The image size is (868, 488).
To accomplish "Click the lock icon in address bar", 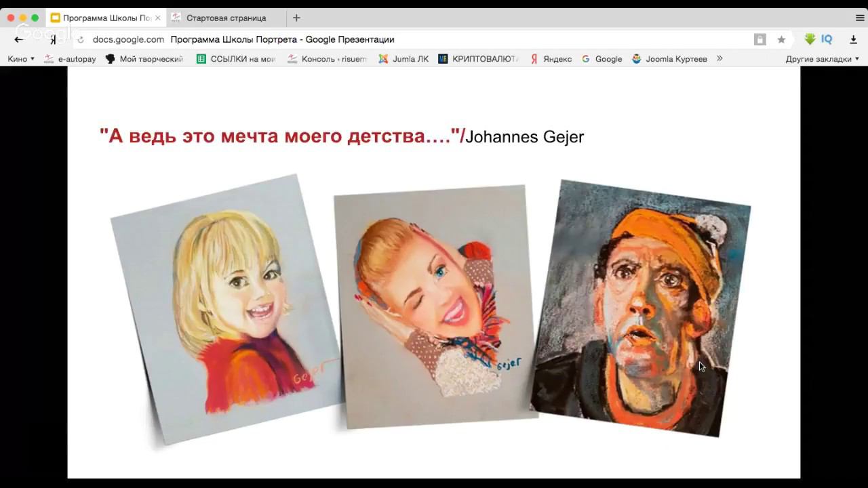I will point(760,39).
